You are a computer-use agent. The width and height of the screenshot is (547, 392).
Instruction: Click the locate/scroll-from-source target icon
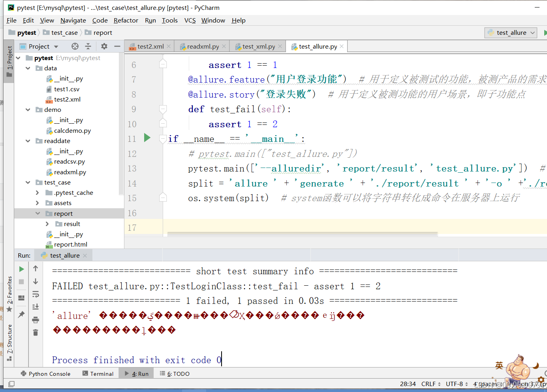pos(75,46)
